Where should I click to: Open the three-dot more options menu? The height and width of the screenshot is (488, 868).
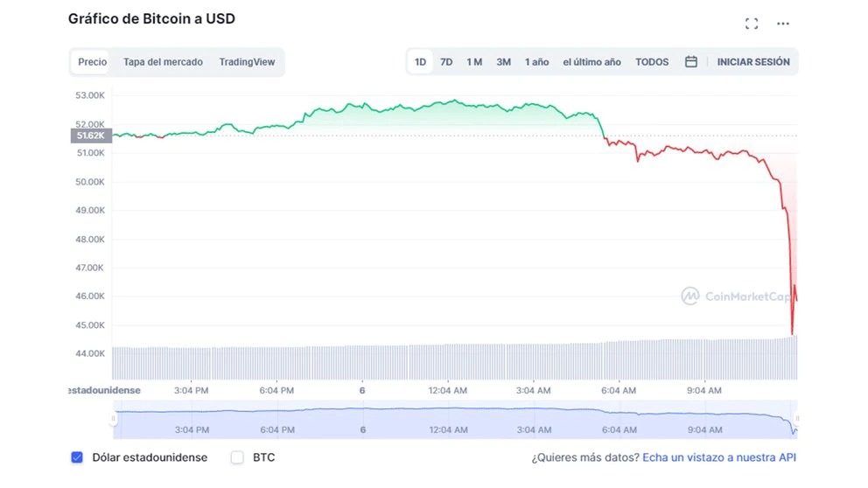(783, 24)
